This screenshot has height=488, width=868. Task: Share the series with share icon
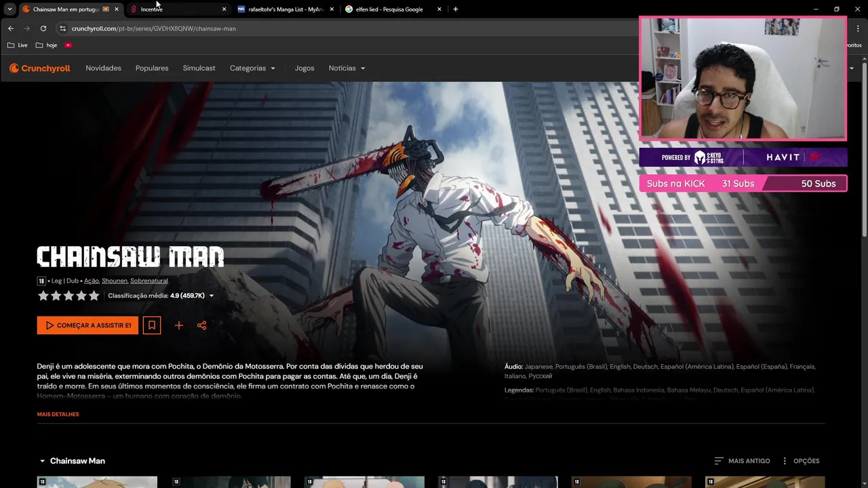click(x=201, y=325)
